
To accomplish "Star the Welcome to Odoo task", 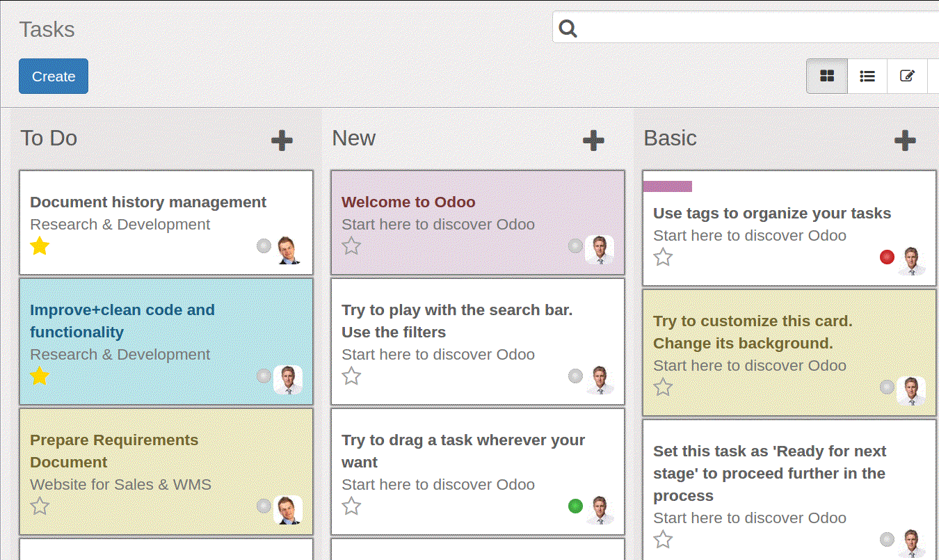I will point(351,246).
